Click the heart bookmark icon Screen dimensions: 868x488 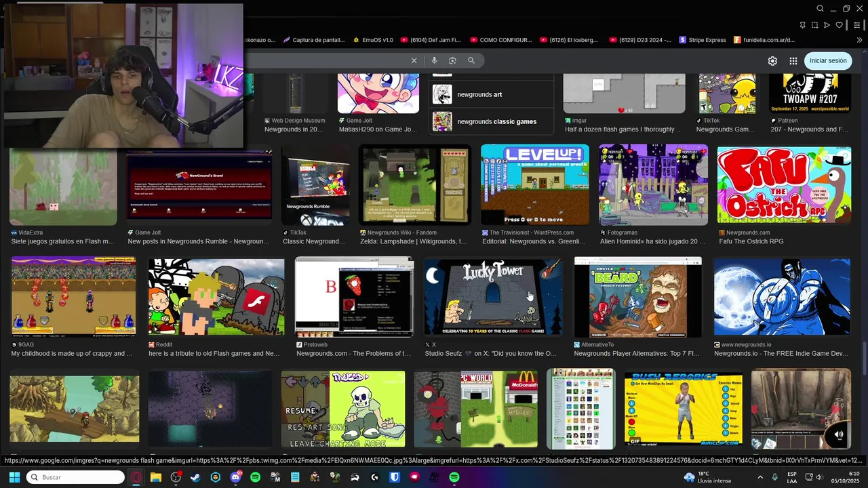tap(839, 25)
